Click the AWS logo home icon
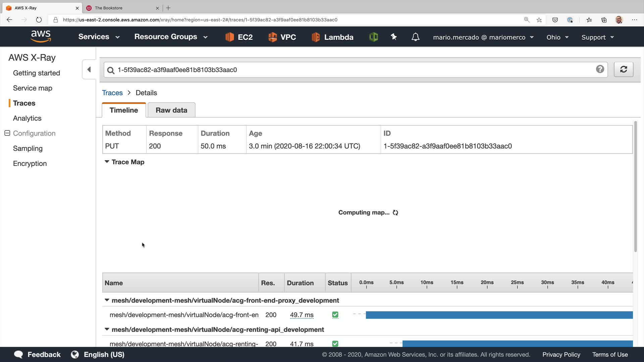 pyautogui.click(x=41, y=36)
